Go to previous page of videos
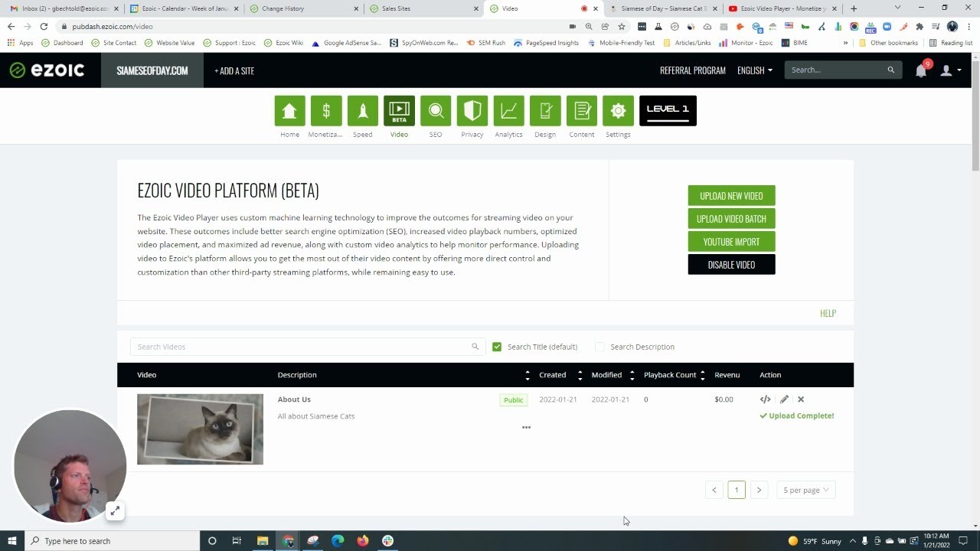This screenshot has height=551, width=980. click(x=714, y=490)
